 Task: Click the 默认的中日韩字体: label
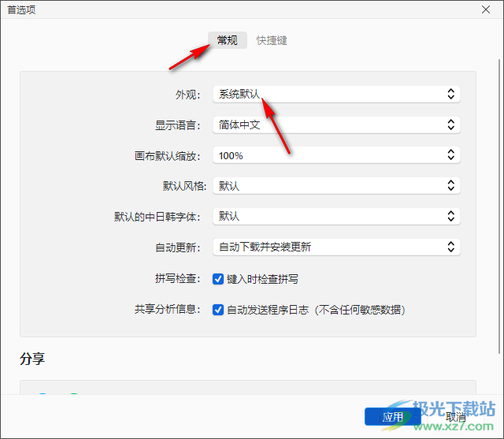(x=157, y=217)
